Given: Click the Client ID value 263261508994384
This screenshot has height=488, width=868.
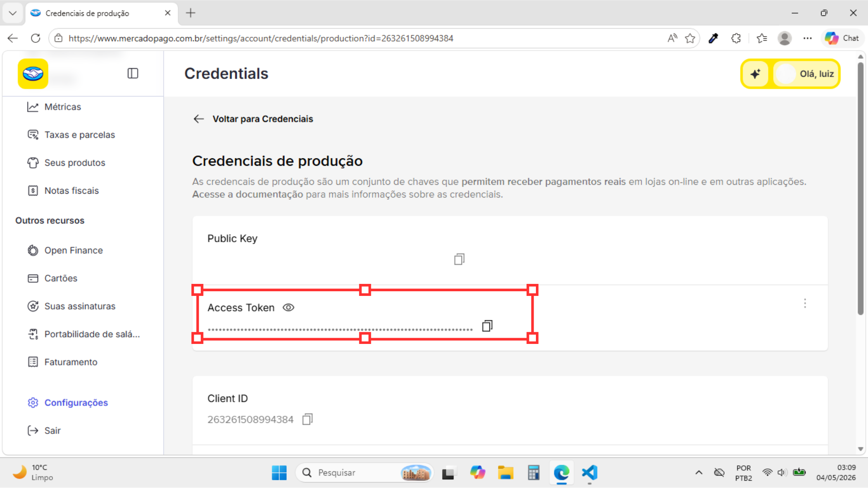Looking at the screenshot, I should pos(250,419).
